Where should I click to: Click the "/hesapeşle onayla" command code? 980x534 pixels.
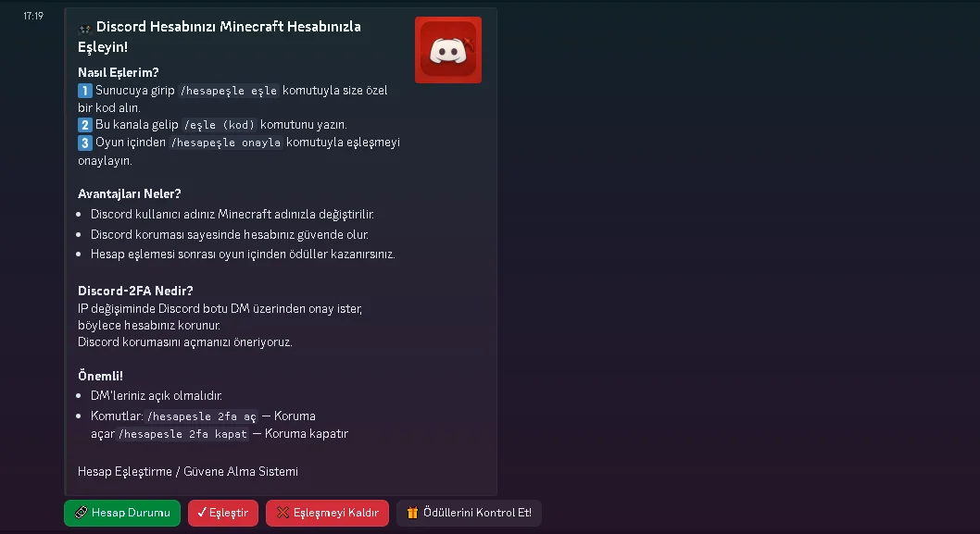[x=226, y=143]
